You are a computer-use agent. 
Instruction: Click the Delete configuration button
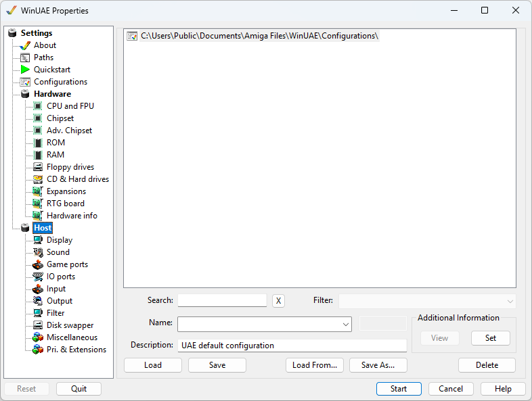(487, 365)
